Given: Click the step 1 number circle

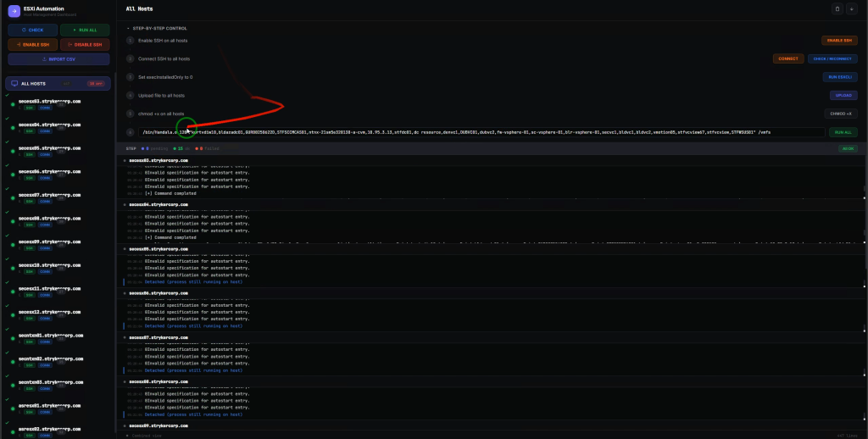Looking at the screenshot, I should (130, 41).
